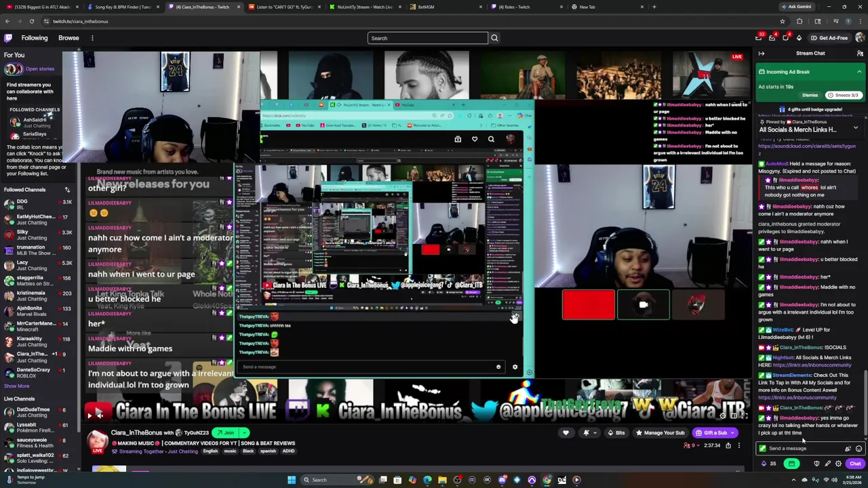Open the Gift a Sub dropdown

tap(715, 432)
